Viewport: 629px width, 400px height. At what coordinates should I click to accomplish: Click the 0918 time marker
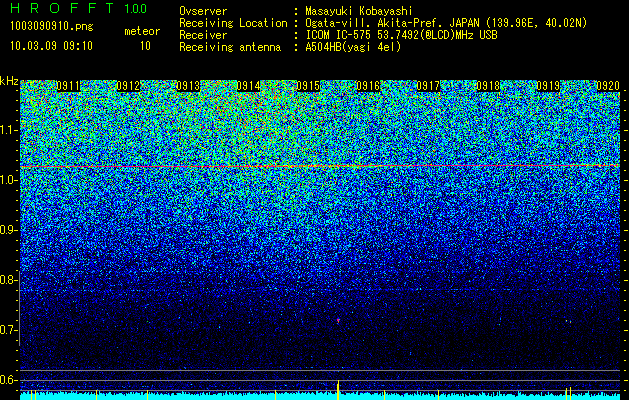pyautogui.click(x=488, y=86)
